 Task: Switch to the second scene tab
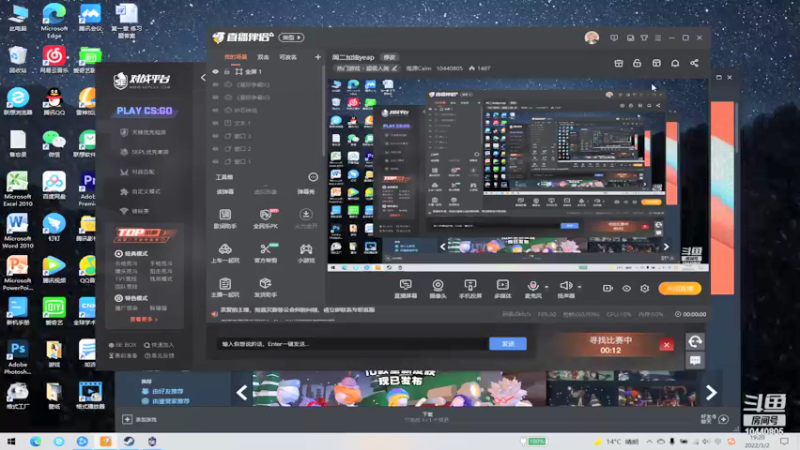(x=263, y=57)
